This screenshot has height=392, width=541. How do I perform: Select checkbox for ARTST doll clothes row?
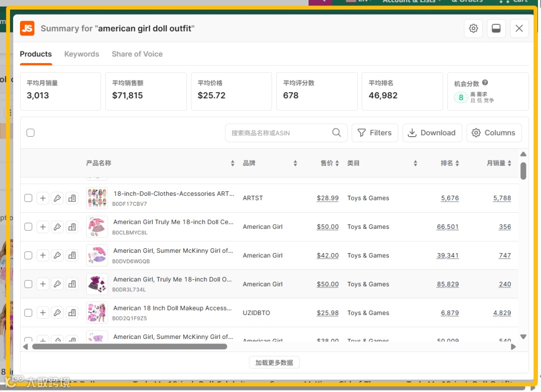tap(28, 198)
